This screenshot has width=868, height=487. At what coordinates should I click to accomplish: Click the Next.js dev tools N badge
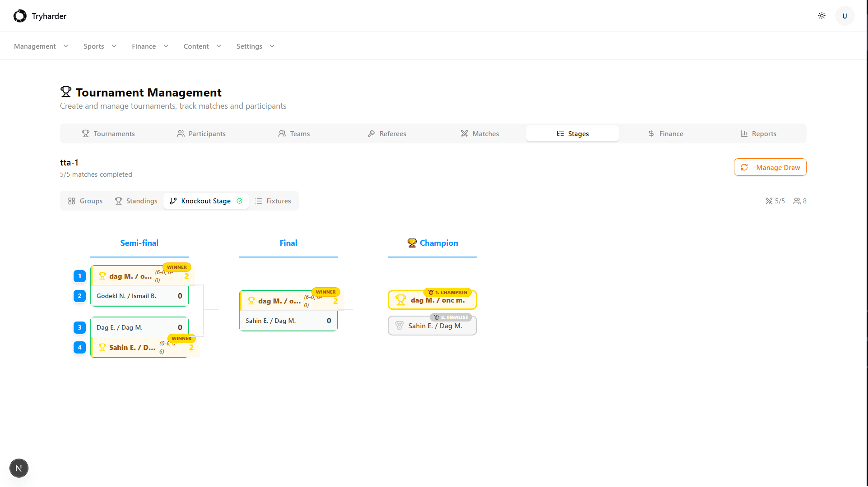click(19, 468)
